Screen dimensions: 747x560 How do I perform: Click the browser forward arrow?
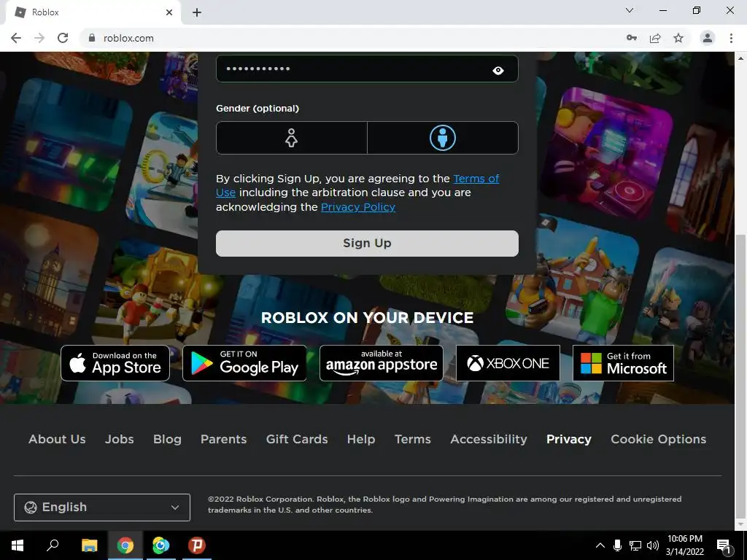point(39,38)
